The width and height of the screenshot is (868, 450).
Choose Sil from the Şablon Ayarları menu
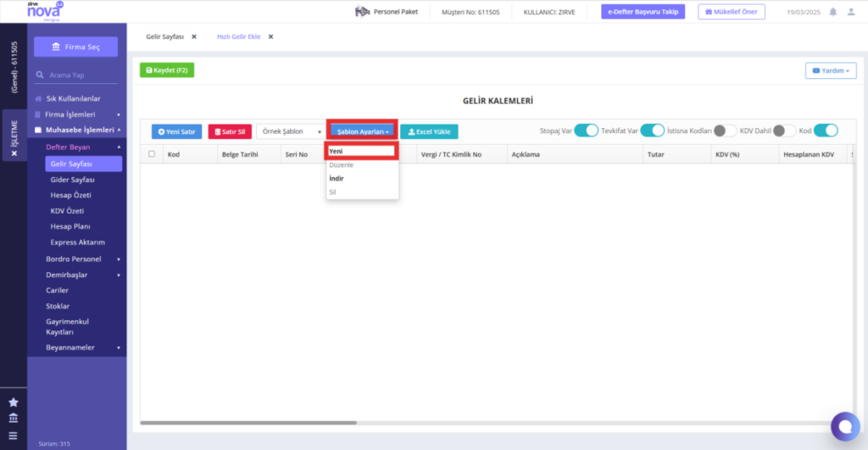pos(361,192)
